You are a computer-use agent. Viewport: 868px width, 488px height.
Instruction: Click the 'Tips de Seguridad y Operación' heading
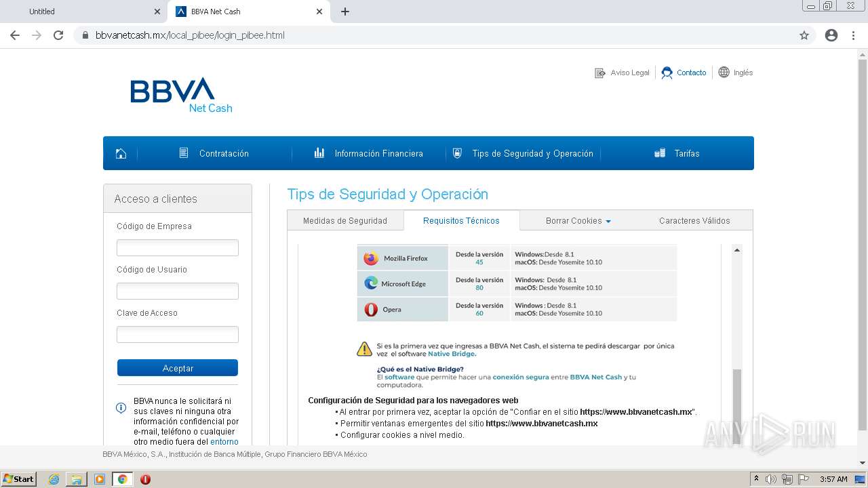point(387,195)
